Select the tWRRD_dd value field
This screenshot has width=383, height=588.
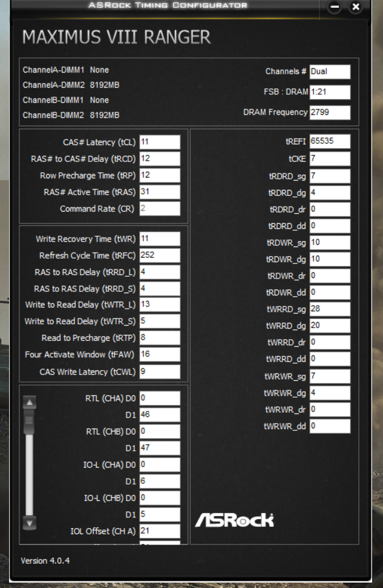330,359
